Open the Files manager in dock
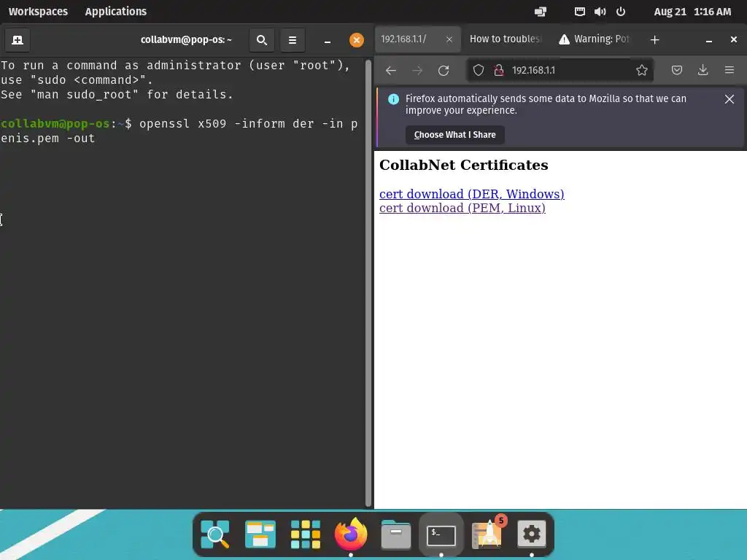 coord(396,534)
